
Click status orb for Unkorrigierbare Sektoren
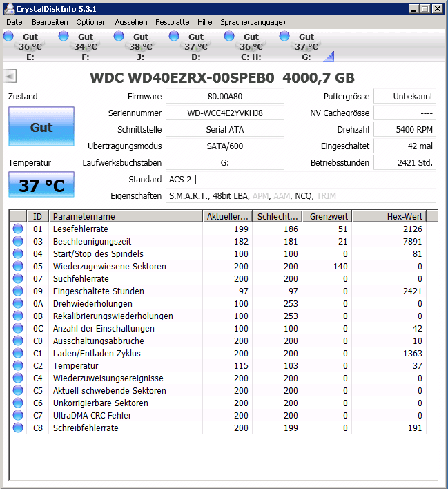[18, 403]
